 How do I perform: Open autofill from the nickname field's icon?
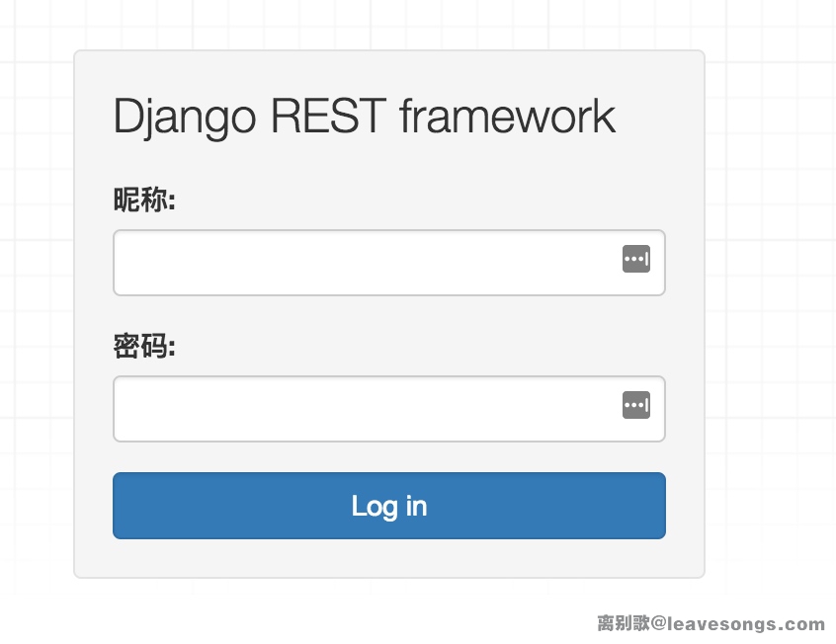[636, 260]
